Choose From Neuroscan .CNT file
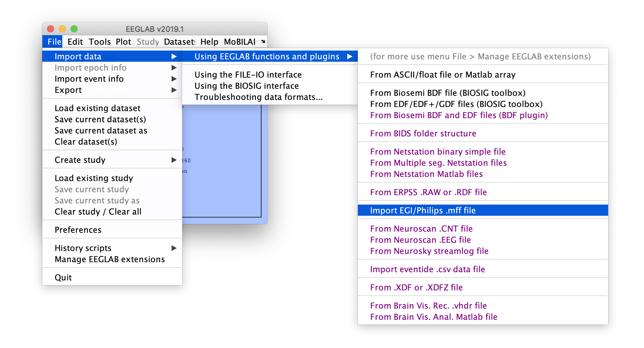644x348 pixels. pyautogui.click(x=421, y=229)
